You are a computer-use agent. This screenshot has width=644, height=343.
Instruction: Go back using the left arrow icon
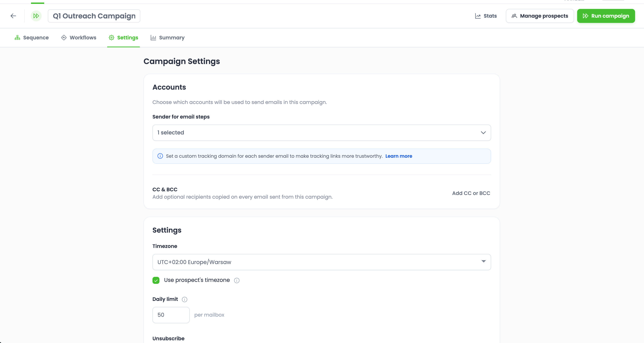coord(13,16)
